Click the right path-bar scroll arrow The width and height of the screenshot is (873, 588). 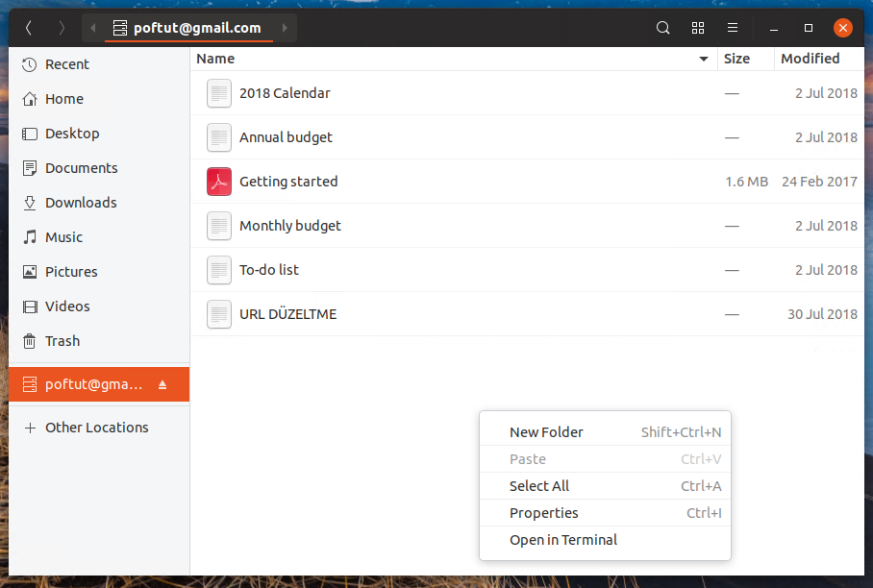(x=285, y=28)
